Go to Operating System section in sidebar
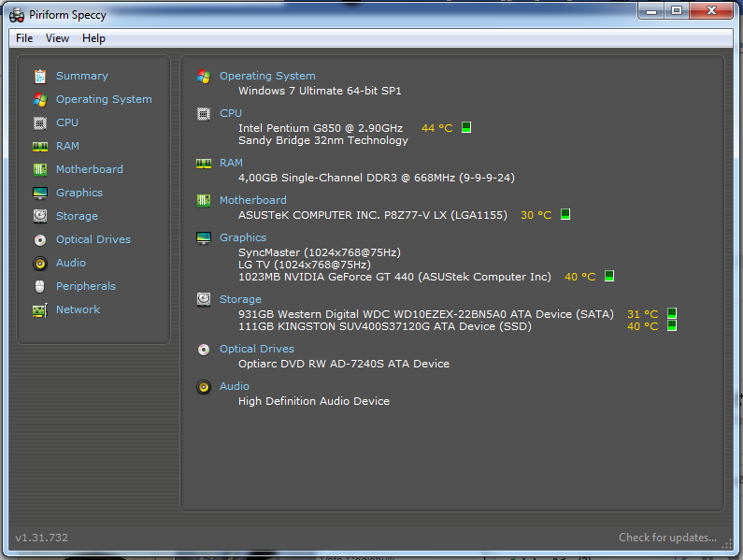Viewport: 743px width, 560px height. [x=104, y=99]
